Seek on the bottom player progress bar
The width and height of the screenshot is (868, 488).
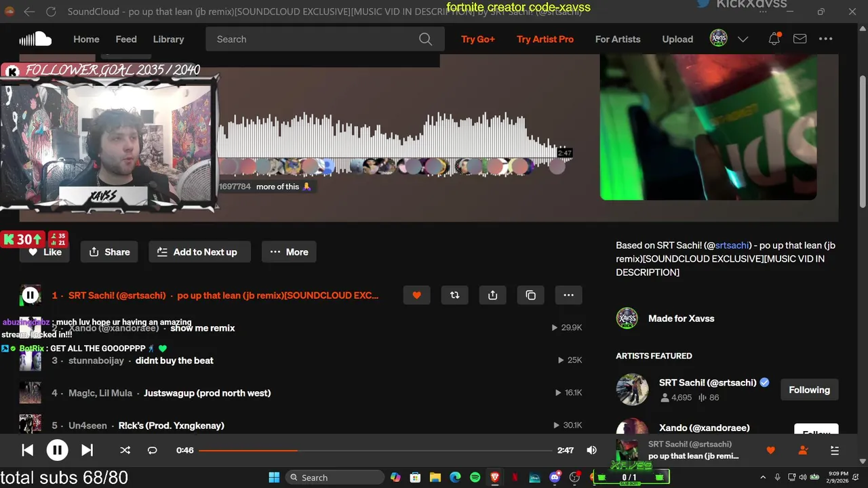tap(375, 450)
